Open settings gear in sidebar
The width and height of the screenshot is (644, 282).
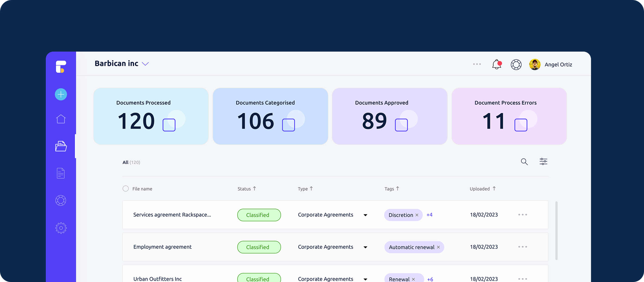(x=61, y=228)
